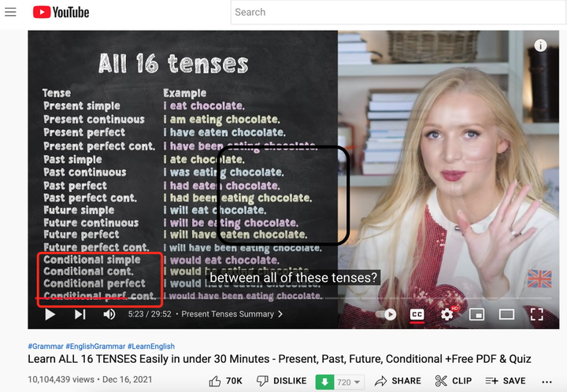Like the video with 70K
Screen dimensions: 567x392
pos(226,381)
